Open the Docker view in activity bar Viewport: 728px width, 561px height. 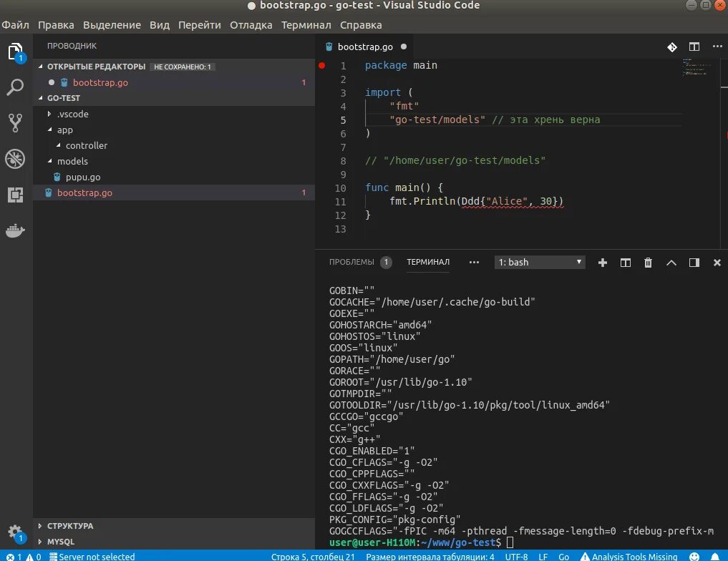(15, 230)
